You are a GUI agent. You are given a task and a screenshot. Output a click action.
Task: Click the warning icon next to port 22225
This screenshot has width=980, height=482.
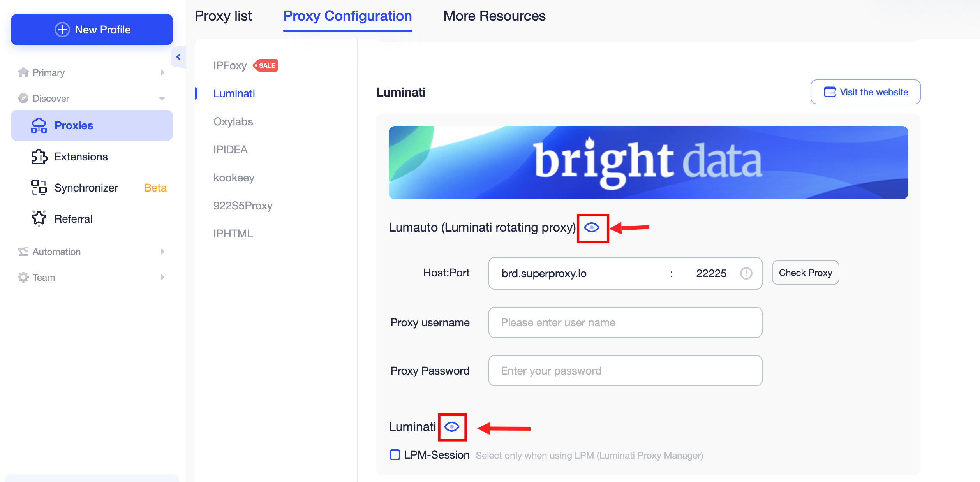click(746, 273)
